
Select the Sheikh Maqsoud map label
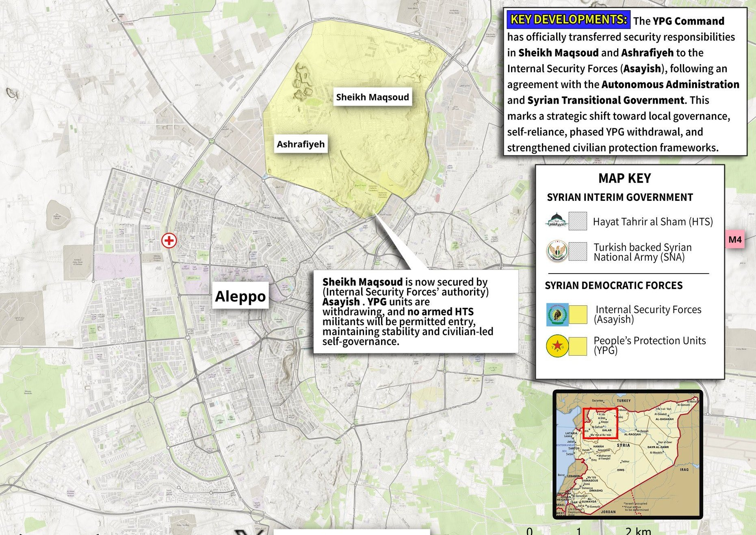click(x=372, y=97)
